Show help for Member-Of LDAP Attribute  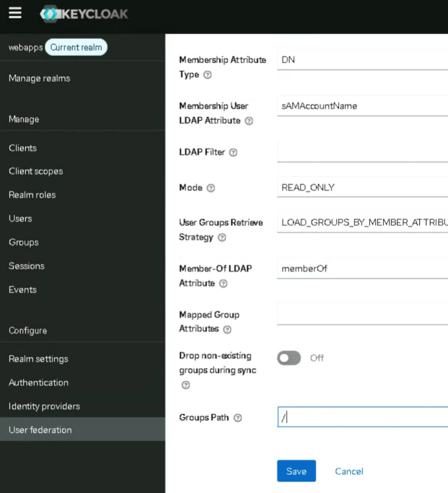pyautogui.click(x=223, y=284)
